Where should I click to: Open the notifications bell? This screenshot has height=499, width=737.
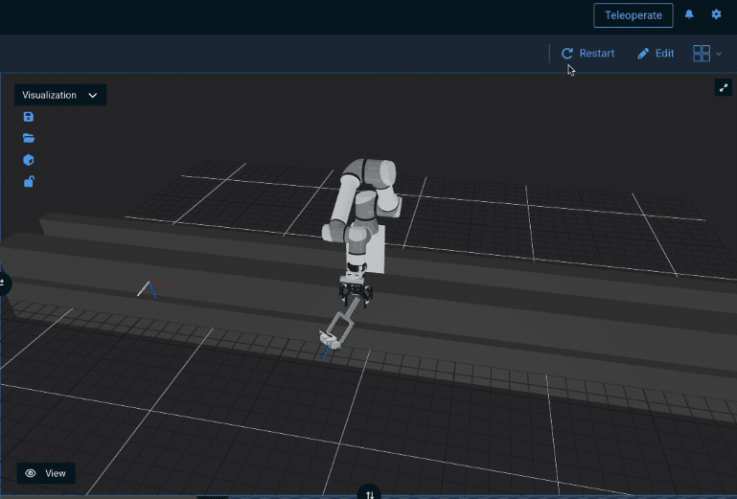pyautogui.click(x=689, y=15)
